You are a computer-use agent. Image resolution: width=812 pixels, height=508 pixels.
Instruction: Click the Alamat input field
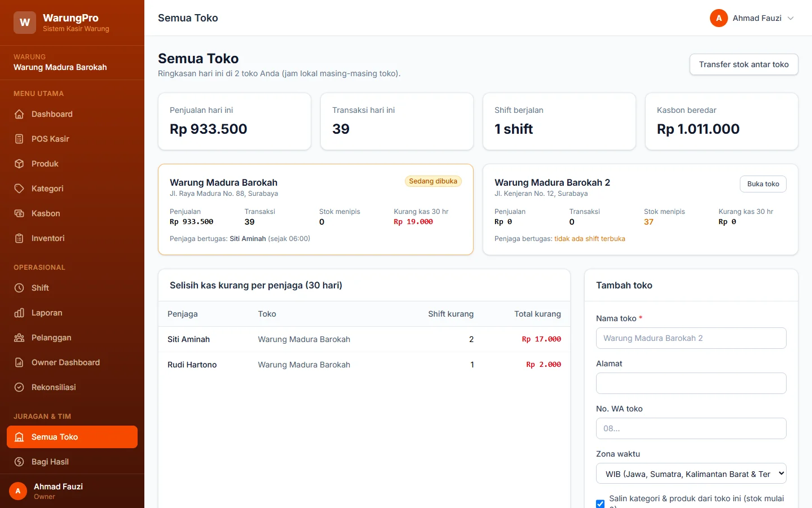coord(691,383)
